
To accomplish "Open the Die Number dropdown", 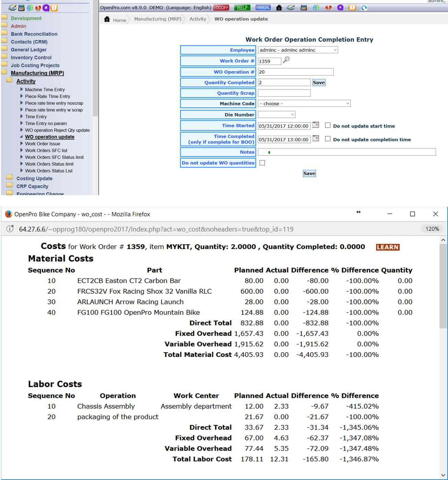I will (x=276, y=114).
